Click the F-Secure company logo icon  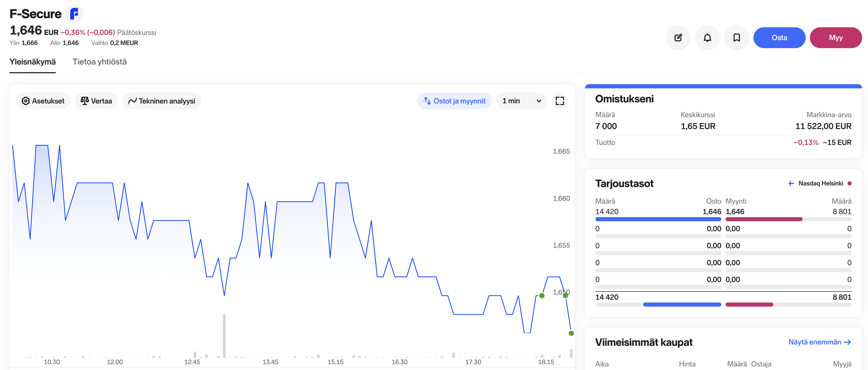point(74,14)
